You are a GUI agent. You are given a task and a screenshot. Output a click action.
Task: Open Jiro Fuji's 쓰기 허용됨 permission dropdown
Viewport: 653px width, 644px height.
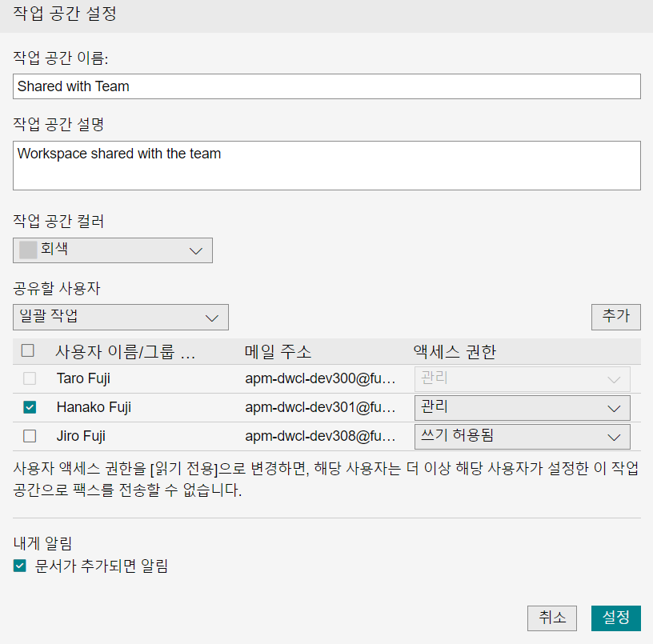click(522, 437)
